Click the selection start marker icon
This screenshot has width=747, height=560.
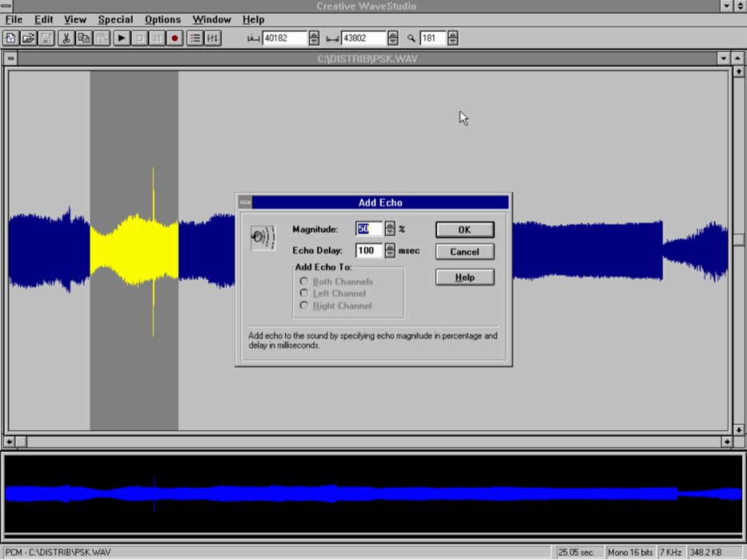pos(253,38)
